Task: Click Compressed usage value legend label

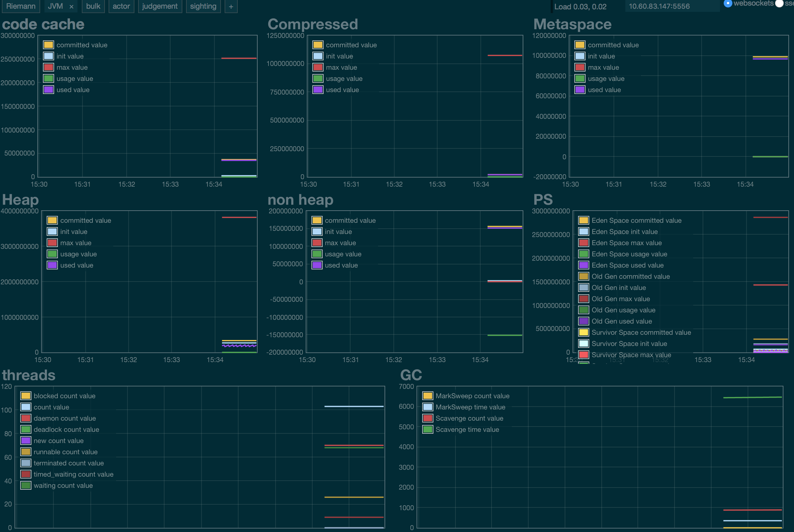Action: tap(344, 78)
